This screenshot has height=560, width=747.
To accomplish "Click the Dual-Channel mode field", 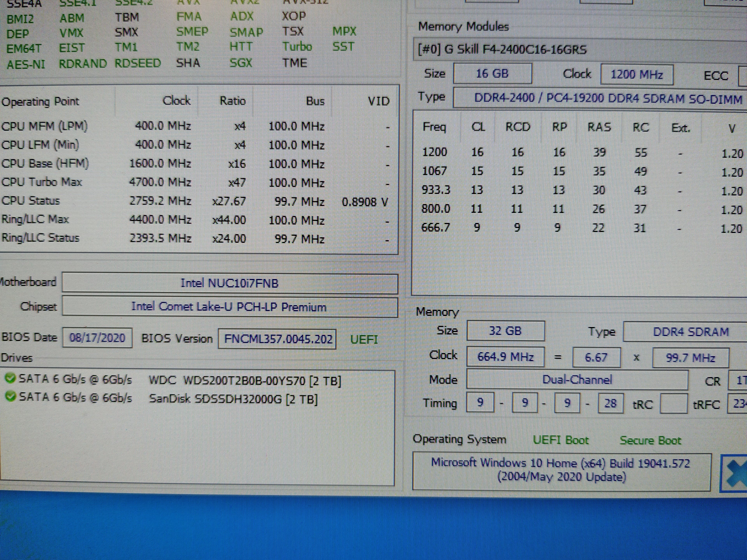I will point(577,380).
